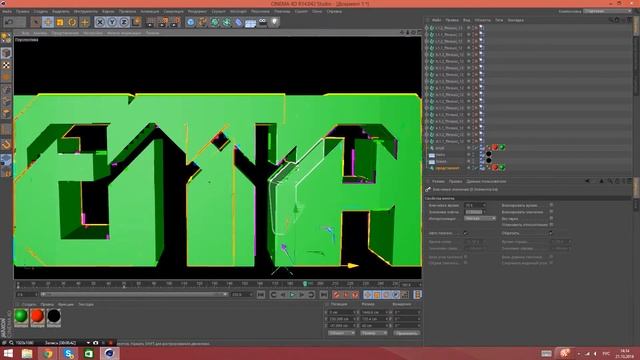Click Make Editable in left palette

pos(6,38)
